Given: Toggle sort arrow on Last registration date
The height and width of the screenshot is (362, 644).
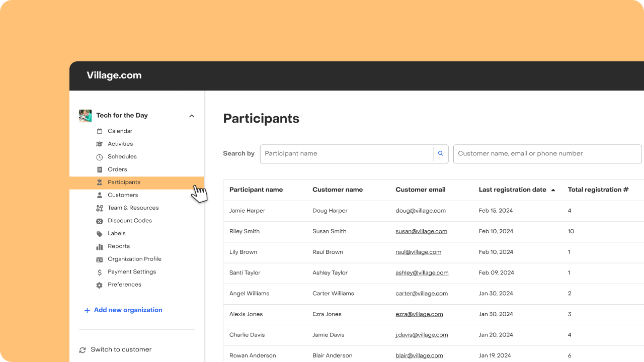Looking at the screenshot, I should (553, 190).
